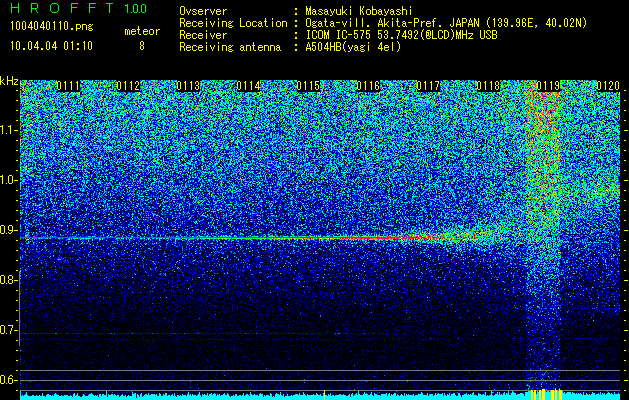Click the observer name Masayuki Kobayashi
Viewport: 629px width, 400px height.
pos(359,11)
